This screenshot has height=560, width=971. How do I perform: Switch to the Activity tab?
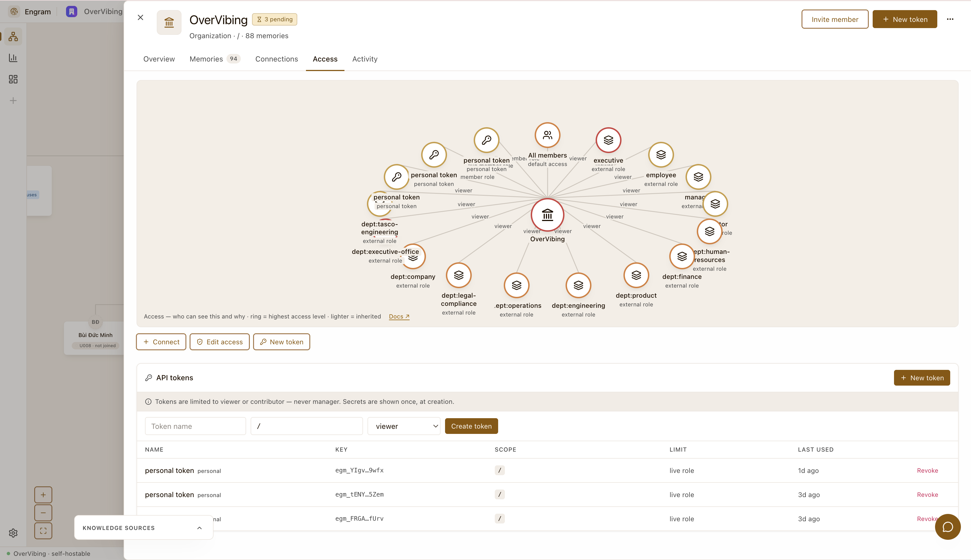(365, 59)
